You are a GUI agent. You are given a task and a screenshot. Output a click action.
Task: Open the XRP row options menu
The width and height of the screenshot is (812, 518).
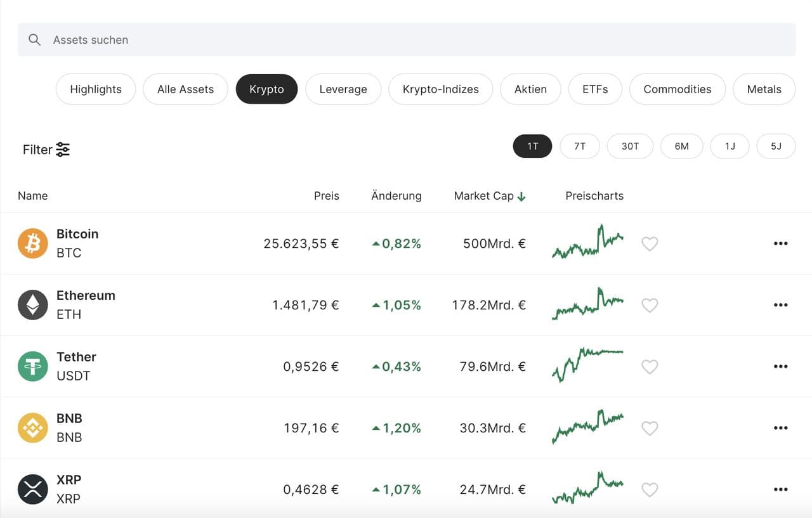click(780, 489)
